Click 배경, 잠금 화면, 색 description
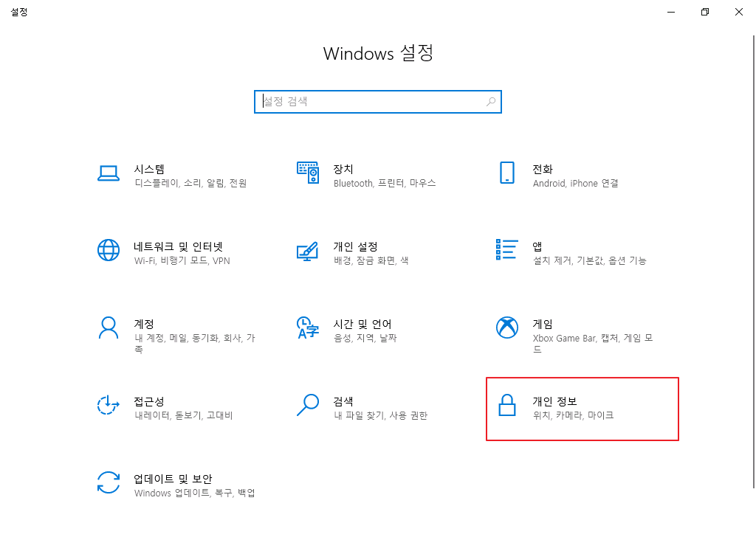 tap(371, 260)
